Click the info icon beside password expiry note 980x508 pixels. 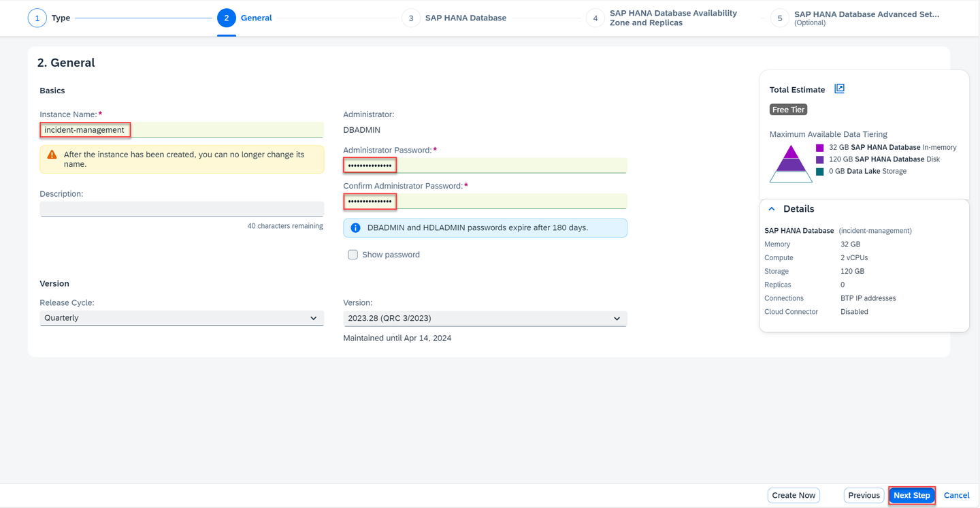[355, 227]
